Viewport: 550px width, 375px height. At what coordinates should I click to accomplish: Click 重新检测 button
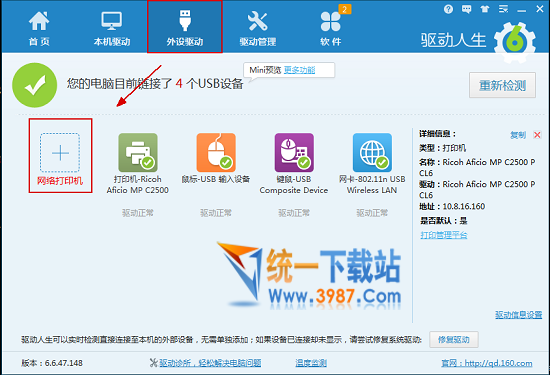pos(502,85)
